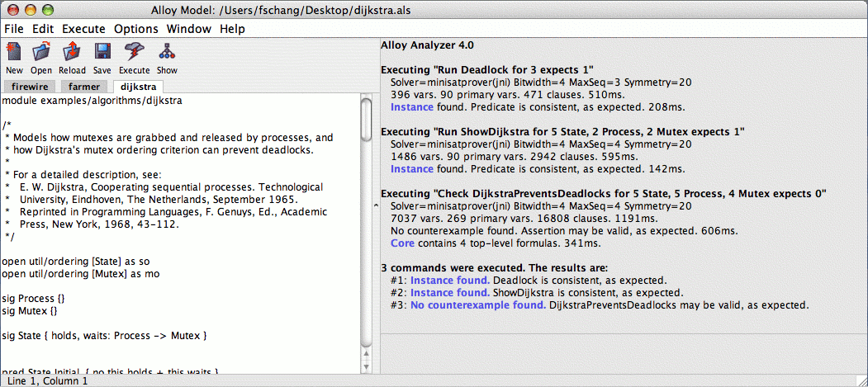Image resolution: width=868 pixels, height=387 pixels.
Task: Open the Execute menu
Action: 83,29
